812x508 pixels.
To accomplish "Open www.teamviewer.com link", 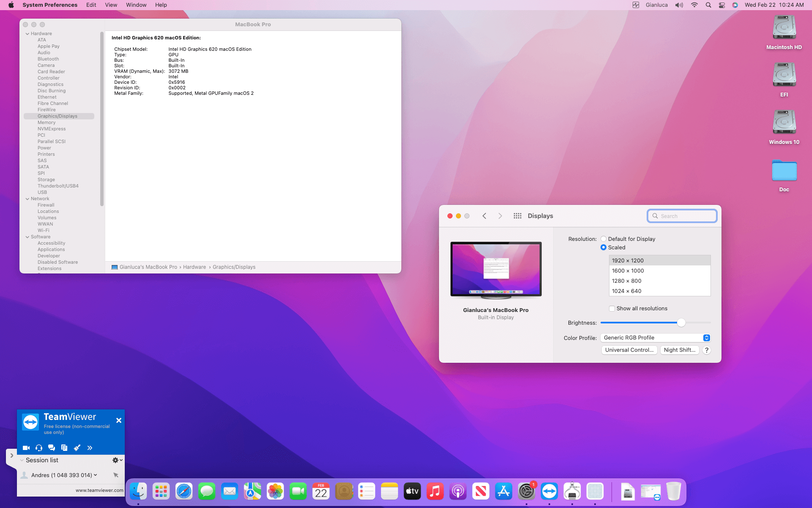I will (99, 490).
